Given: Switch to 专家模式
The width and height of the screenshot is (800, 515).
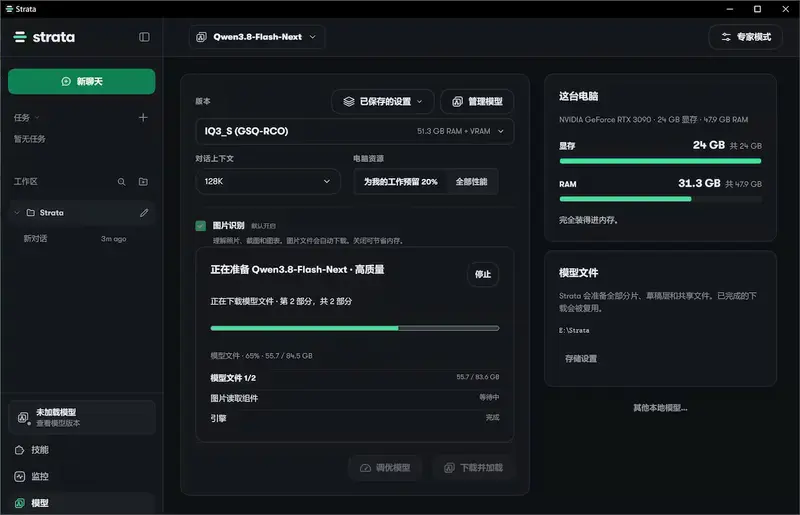Looking at the screenshot, I should click(745, 37).
